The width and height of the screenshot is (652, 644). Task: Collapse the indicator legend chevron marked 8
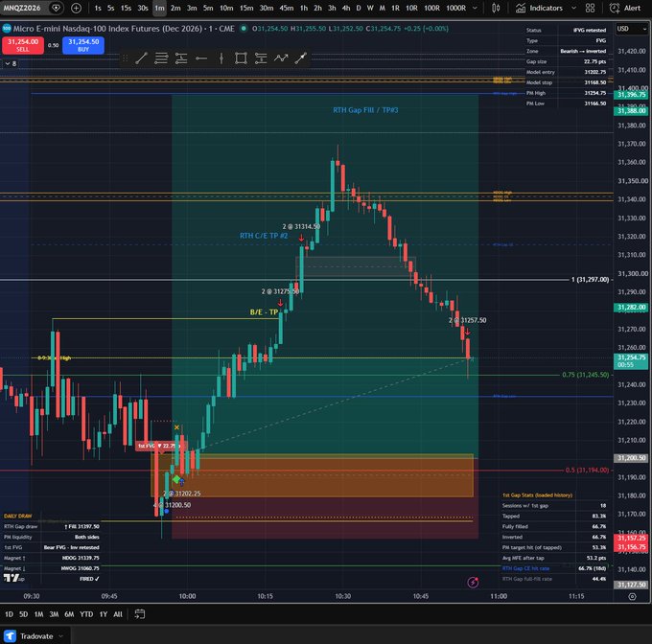click(x=11, y=63)
